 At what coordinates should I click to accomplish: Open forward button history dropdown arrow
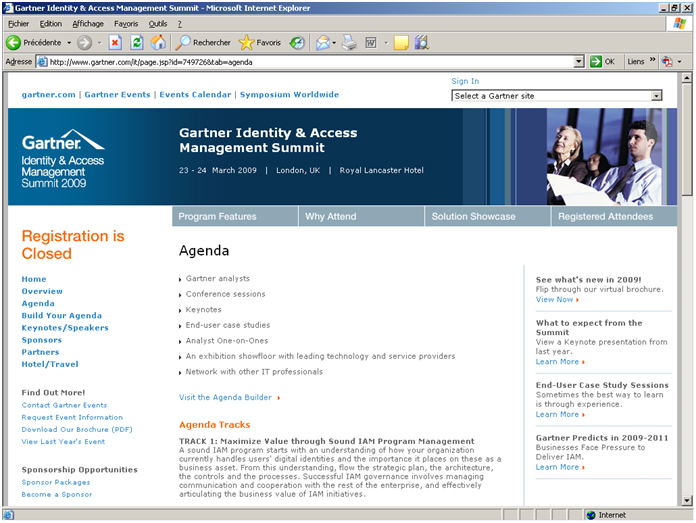coord(99,43)
